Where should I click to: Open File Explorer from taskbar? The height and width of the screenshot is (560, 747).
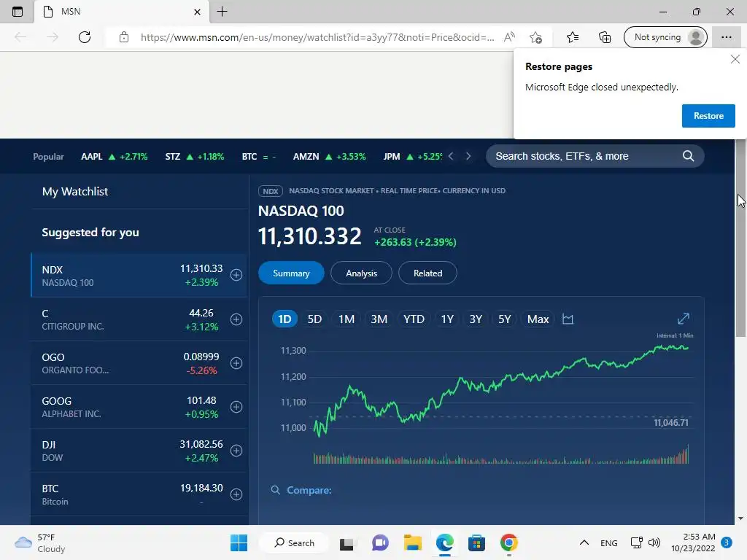tap(413, 542)
